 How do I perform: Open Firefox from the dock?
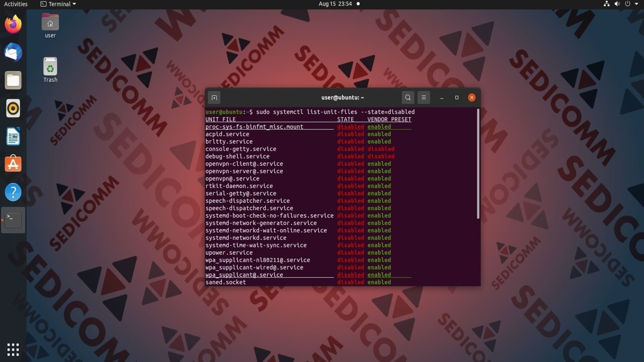point(13,24)
